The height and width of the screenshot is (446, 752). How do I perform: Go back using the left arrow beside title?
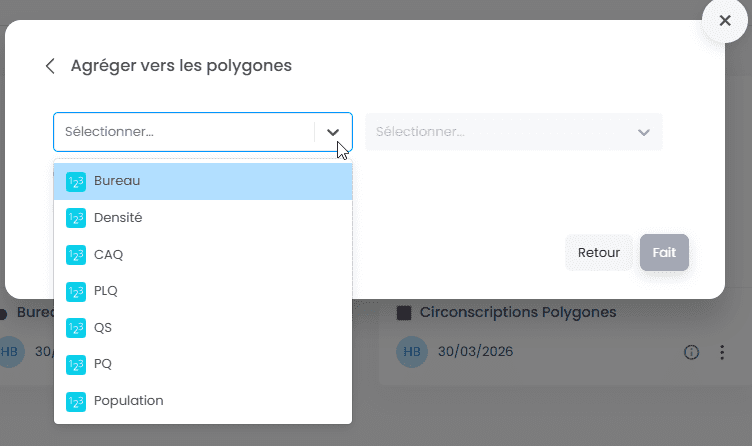click(50, 66)
